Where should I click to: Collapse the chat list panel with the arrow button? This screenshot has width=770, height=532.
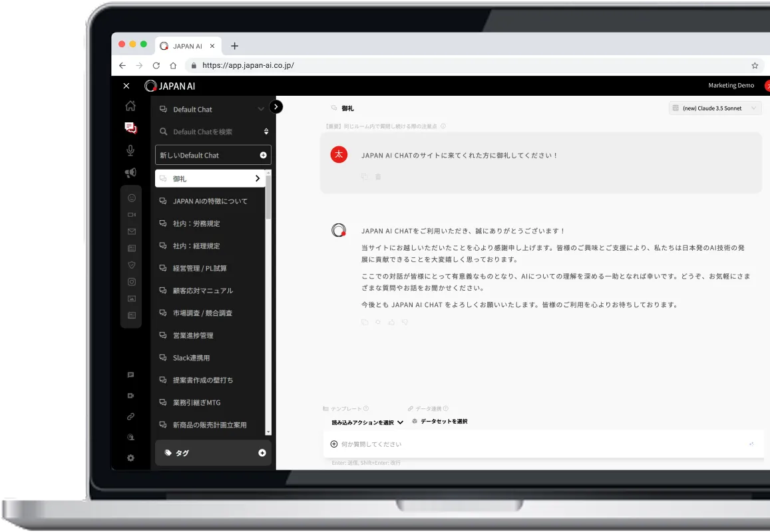pos(276,106)
